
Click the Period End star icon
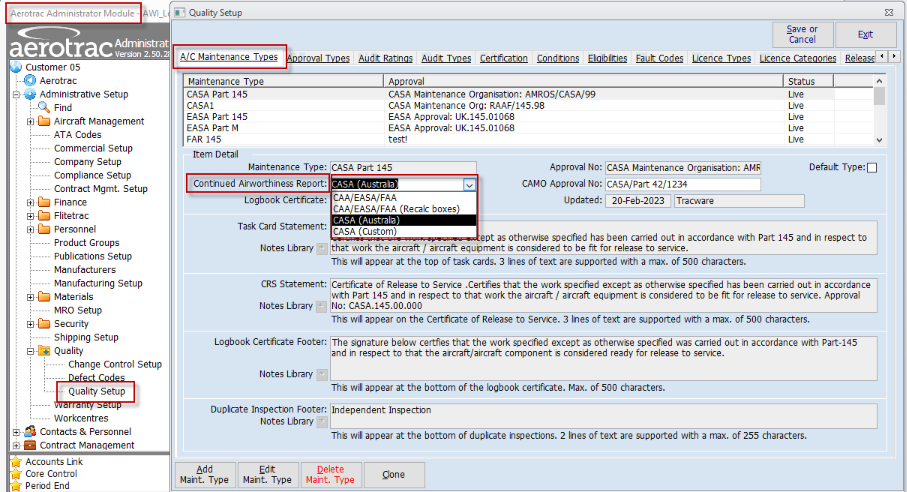(x=16, y=486)
